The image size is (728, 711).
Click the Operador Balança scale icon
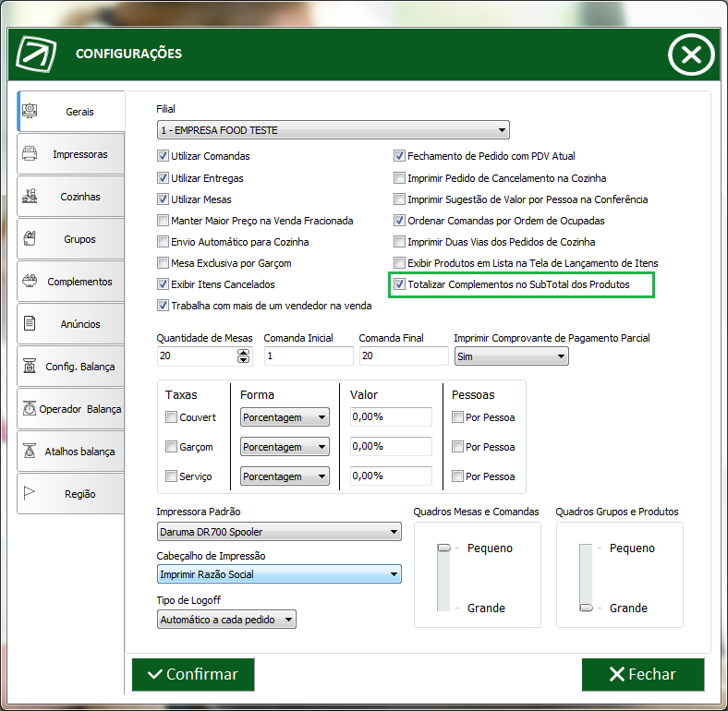pyautogui.click(x=30, y=408)
